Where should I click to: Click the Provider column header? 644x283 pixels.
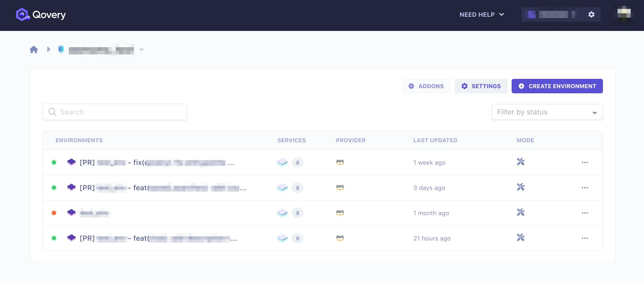point(351,140)
